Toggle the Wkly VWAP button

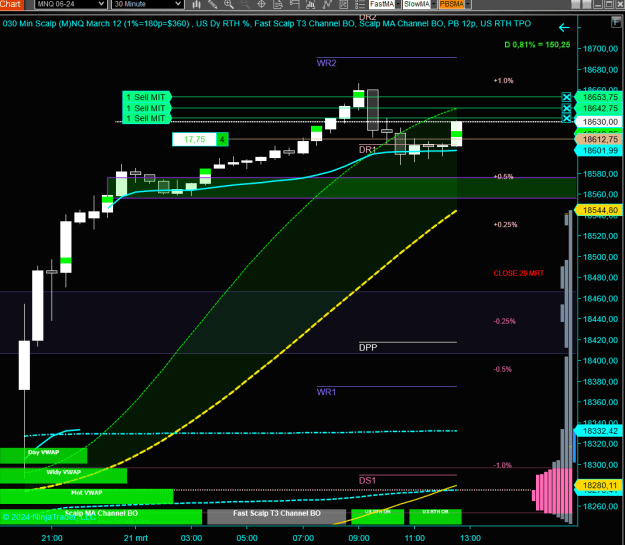coord(63,475)
